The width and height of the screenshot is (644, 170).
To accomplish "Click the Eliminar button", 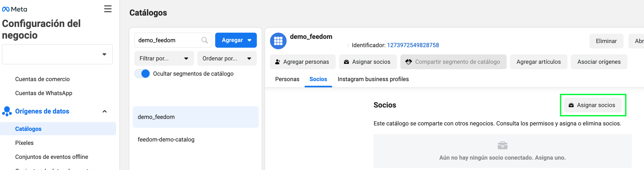I will point(606,41).
